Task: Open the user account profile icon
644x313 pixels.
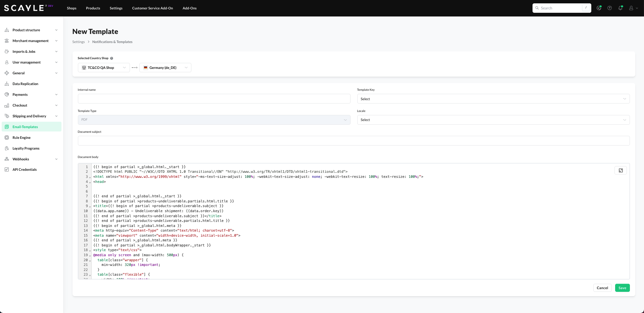Action: [x=631, y=8]
